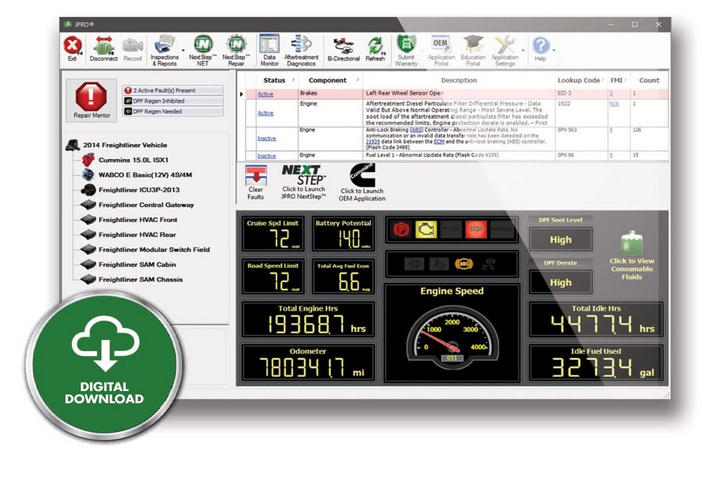
Task: Click the Active link for the Brakes fault
Action: tap(266, 94)
